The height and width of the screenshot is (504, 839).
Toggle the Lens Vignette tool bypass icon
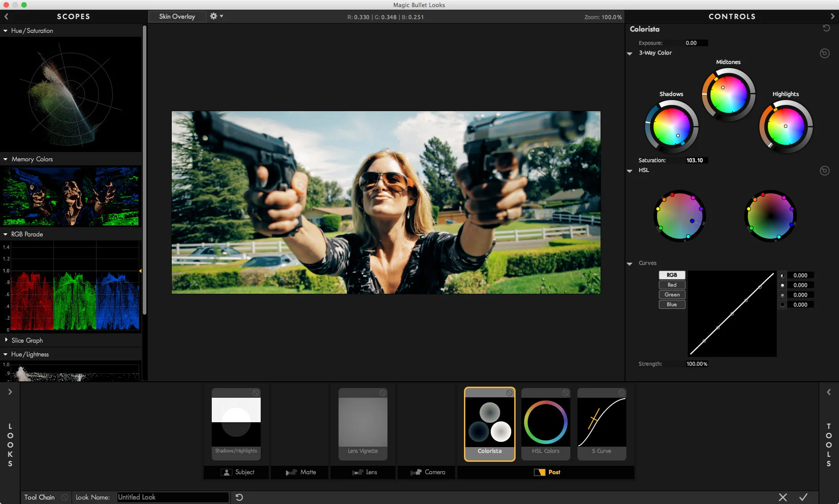(x=383, y=393)
